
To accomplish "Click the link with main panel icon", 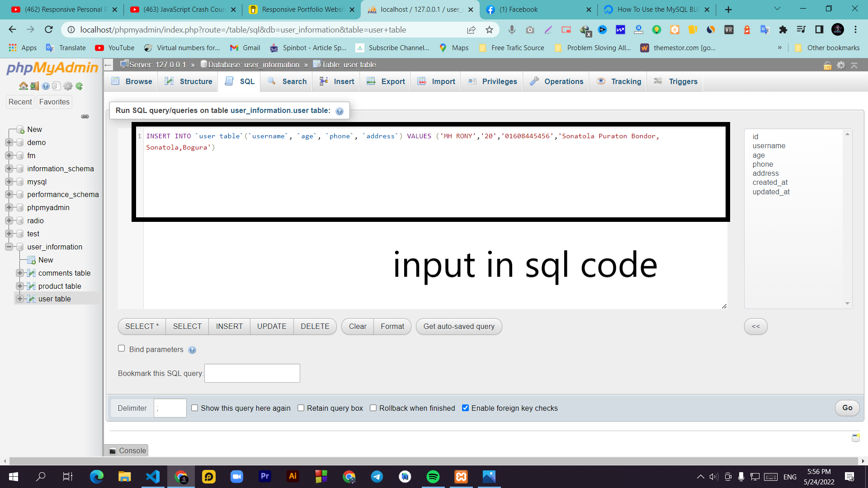I will pos(85,117).
